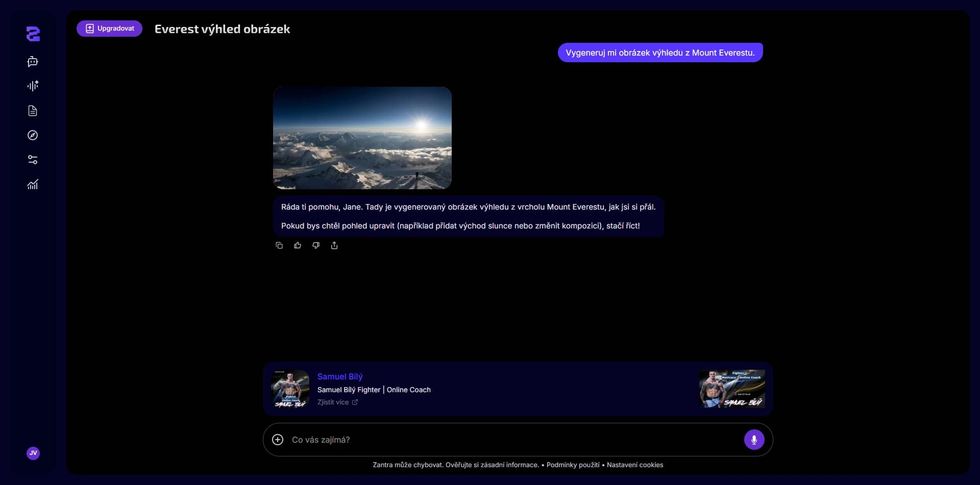Dislike the response with thumbs down
The image size is (980, 485).
[316, 245]
